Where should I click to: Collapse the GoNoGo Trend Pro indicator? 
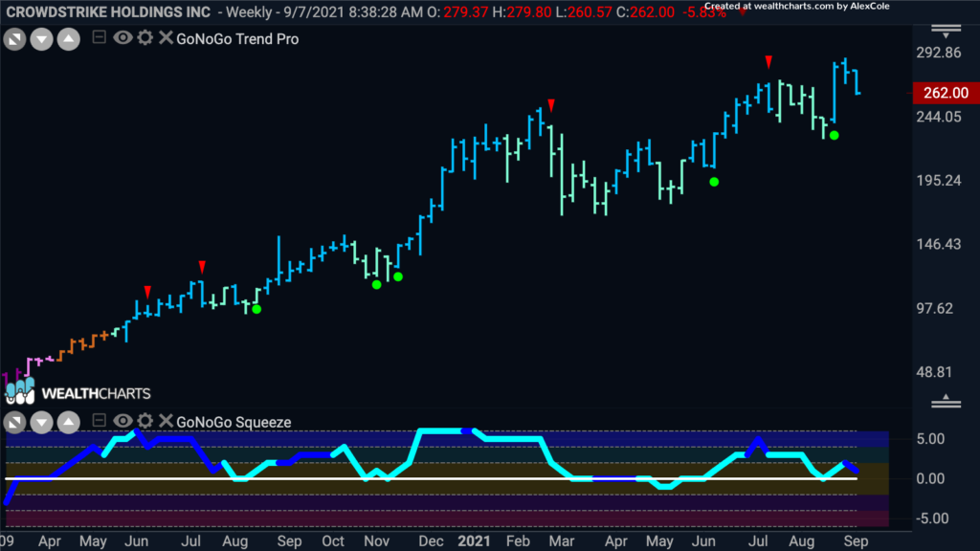(99, 37)
